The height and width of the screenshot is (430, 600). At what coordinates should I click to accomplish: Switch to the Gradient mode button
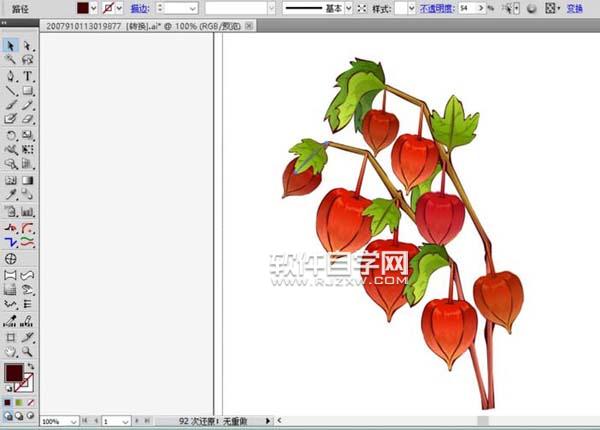coord(18,402)
